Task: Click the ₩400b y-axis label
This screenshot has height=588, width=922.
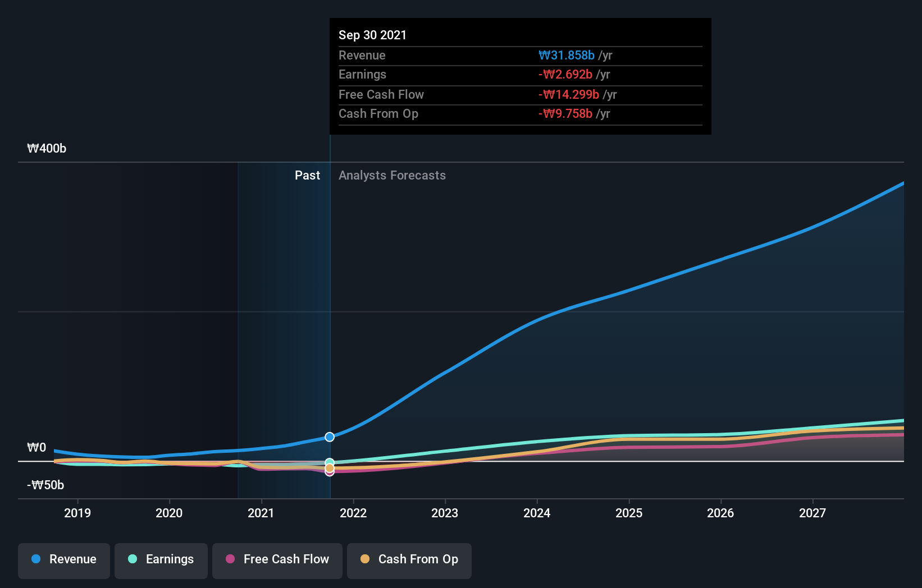Action: 47,148
